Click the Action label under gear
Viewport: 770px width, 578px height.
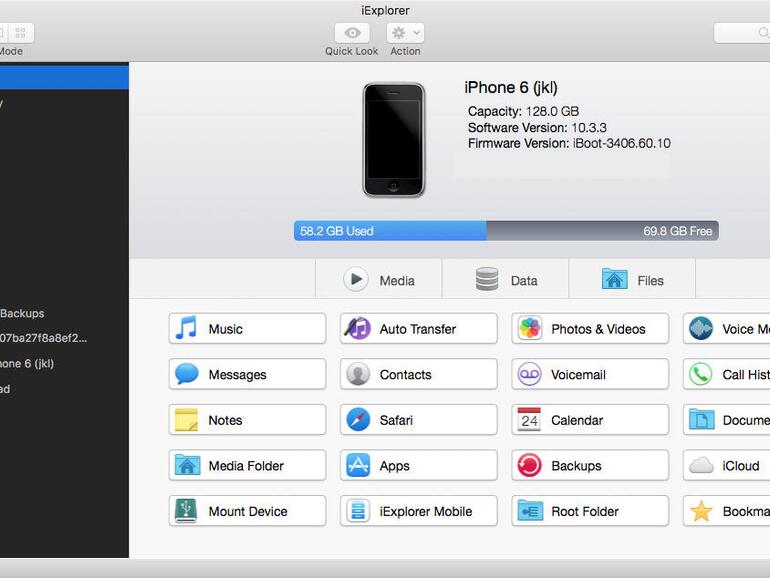tap(405, 51)
